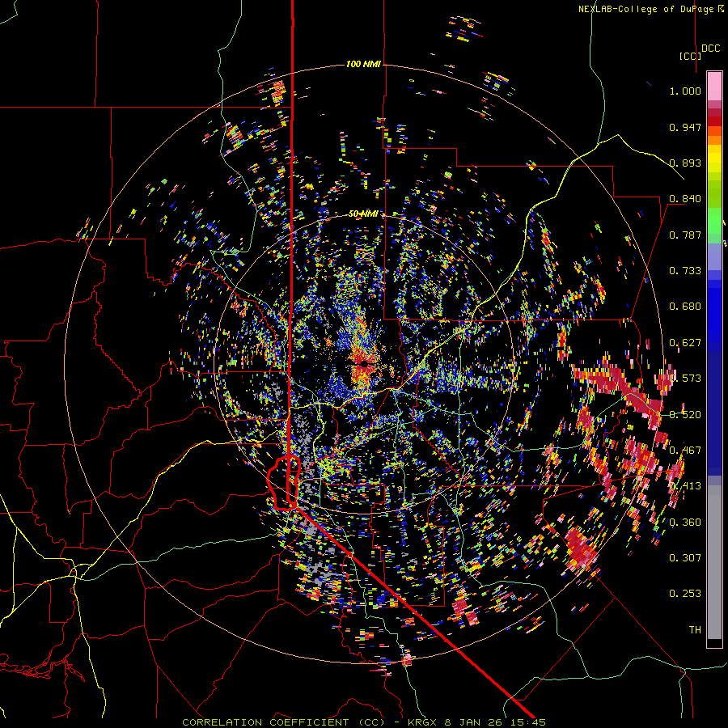Screen dimensions: 728x728
Task: Click the yellow segment of the color bar
Action: coord(714,159)
